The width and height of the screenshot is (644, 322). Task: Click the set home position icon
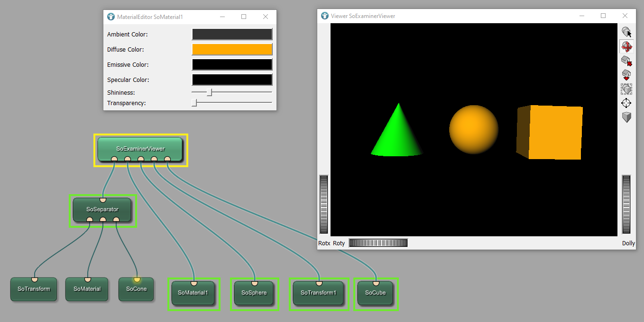626,75
